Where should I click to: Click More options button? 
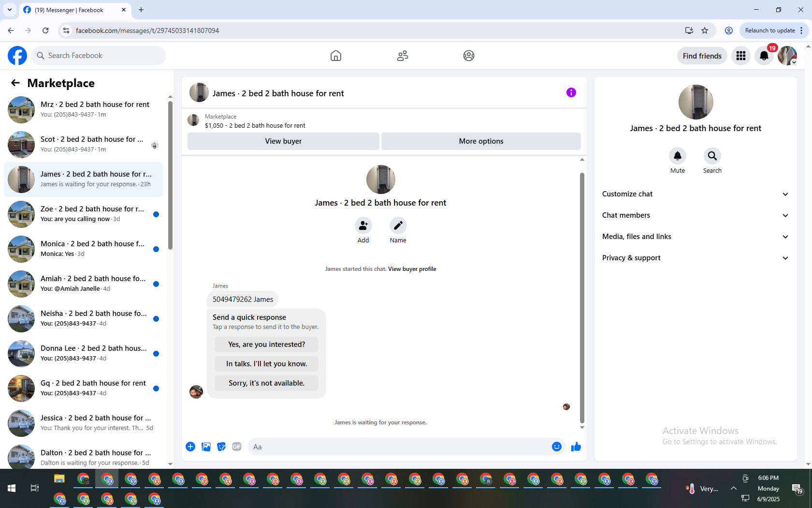point(481,141)
